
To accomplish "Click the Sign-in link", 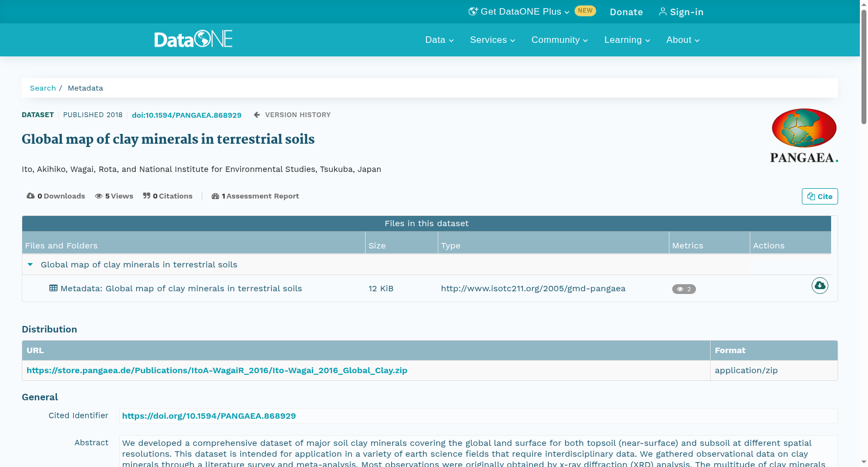I will coord(681,12).
